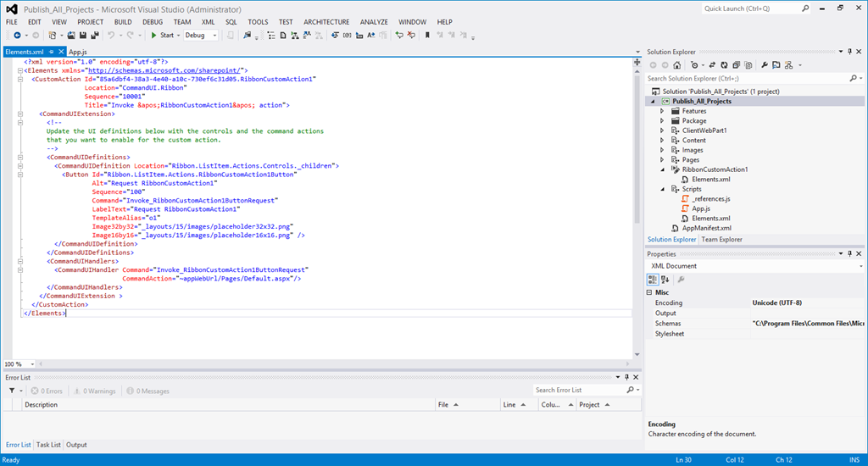Open the XML menu

pyautogui.click(x=209, y=22)
